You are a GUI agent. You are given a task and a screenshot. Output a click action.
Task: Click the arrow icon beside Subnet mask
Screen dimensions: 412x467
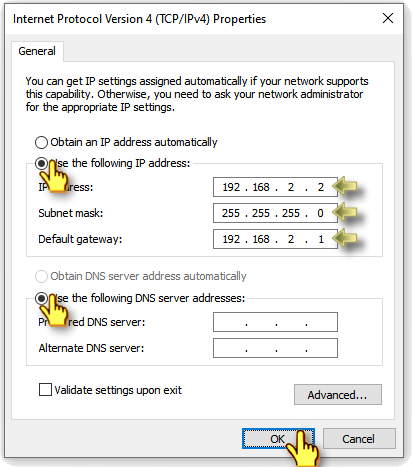tap(345, 212)
